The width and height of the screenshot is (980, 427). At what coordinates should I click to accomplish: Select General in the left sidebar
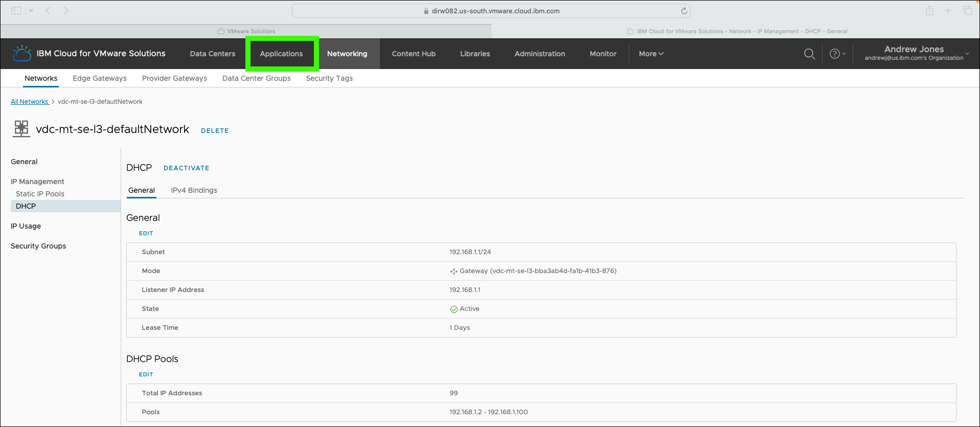click(24, 162)
